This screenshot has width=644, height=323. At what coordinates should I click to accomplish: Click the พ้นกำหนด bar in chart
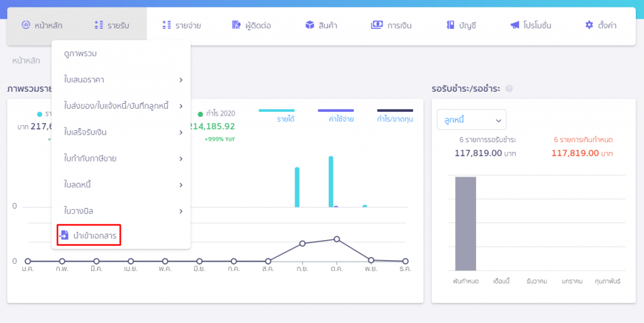pyautogui.click(x=465, y=223)
